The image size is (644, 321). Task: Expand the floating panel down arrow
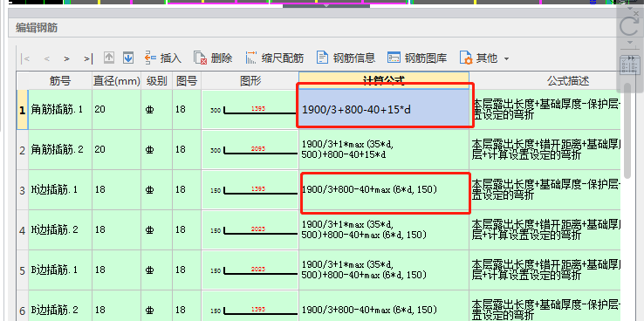click(x=629, y=43)
